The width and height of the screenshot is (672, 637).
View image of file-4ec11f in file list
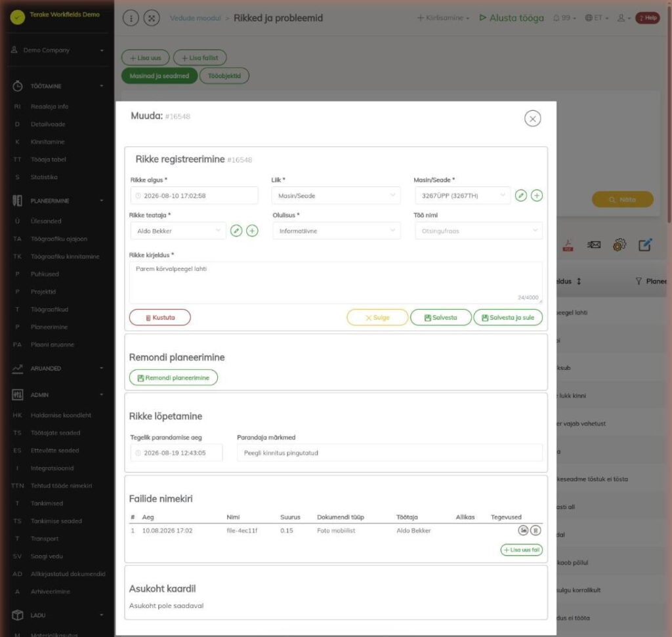click(523, 530)
